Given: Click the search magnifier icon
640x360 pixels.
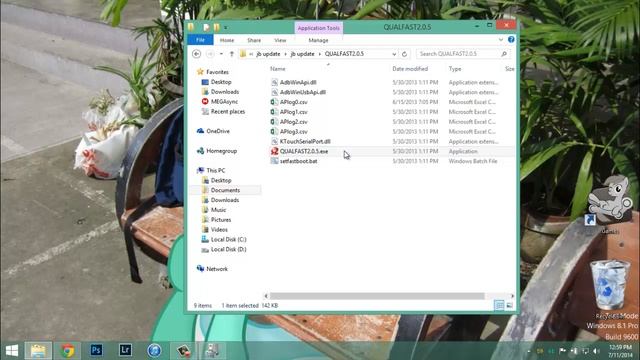Looking at the screenshot, I should coord(504,54).
